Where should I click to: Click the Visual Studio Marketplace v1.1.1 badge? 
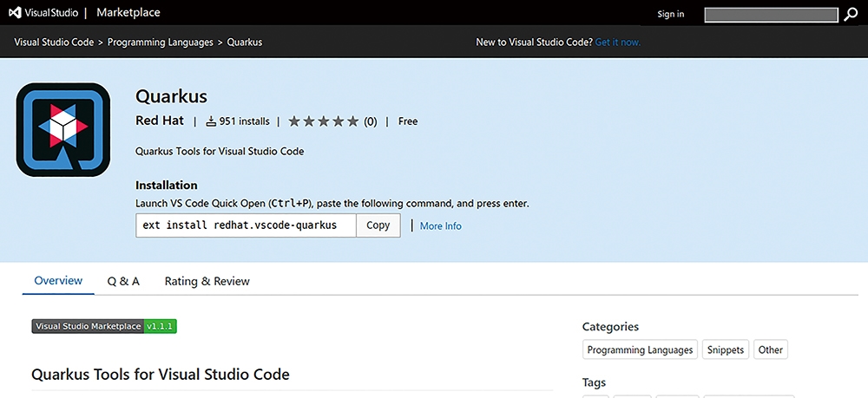click(104, 326)
